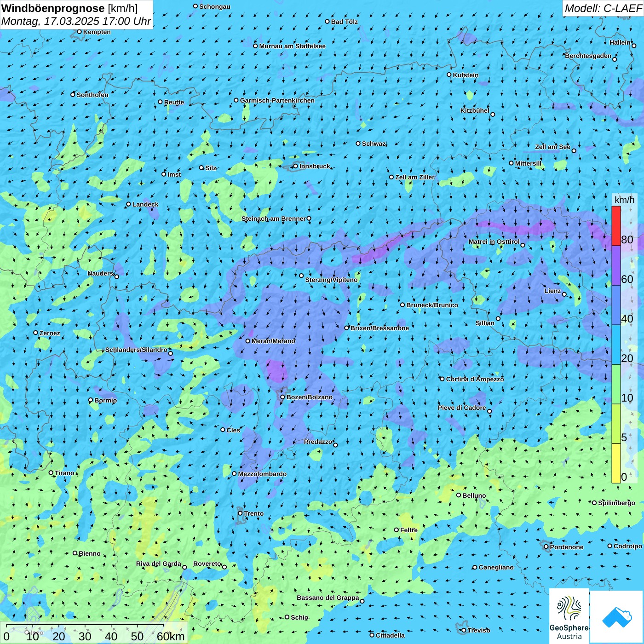Viewport: 644px width, 644px height.
Task: Click the 'Pieve di Cadore' label
Action: 462,408
